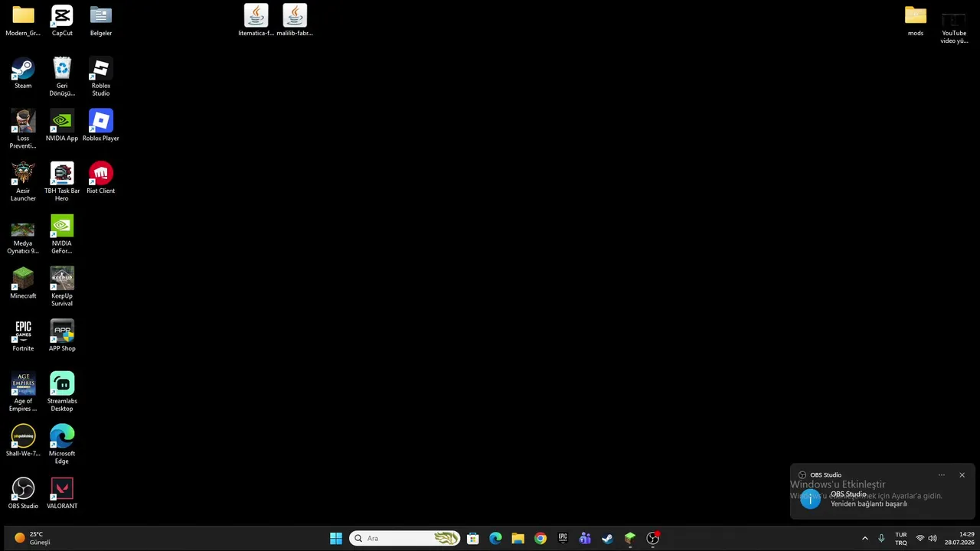Viewport: 980px width, 551px height.
Task: Open the weather widget showing 25°C Güneşli
Action: (32, 538)
